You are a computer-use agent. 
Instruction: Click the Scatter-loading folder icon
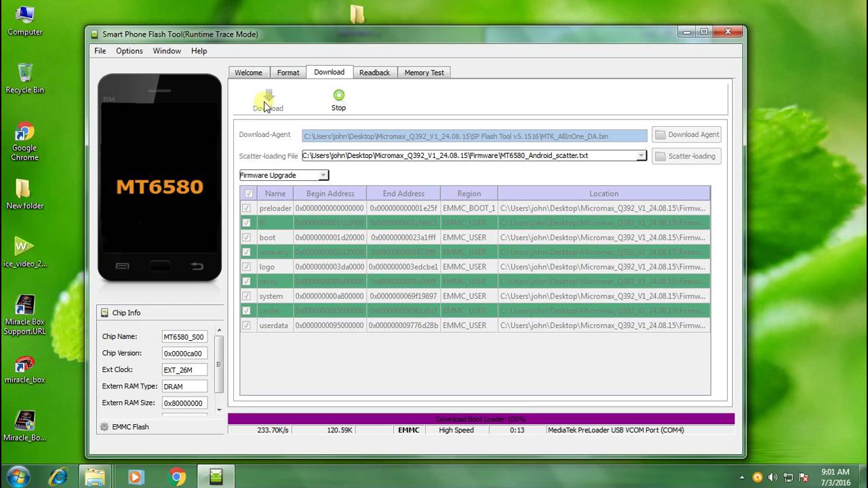coord(660,156)
